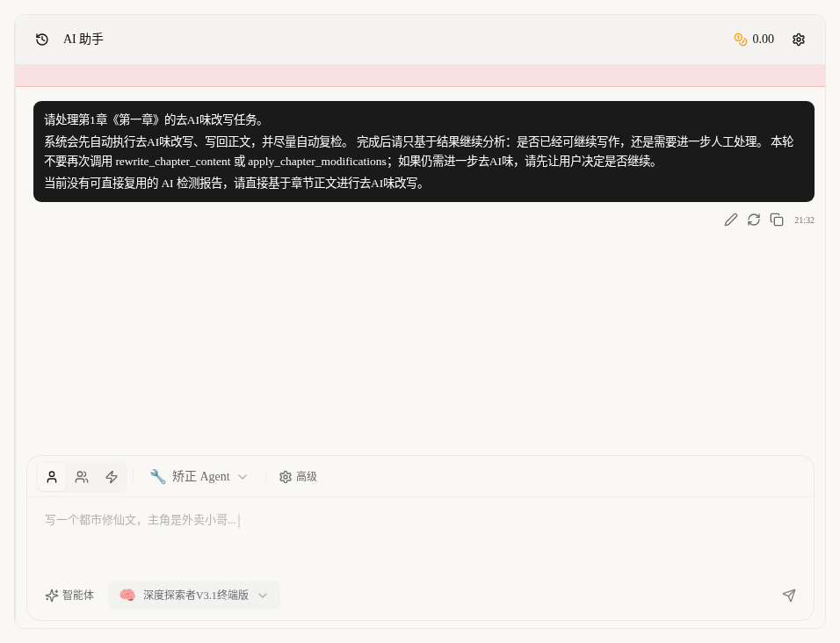Activate the lightning quick mode

tap(112, 477)
